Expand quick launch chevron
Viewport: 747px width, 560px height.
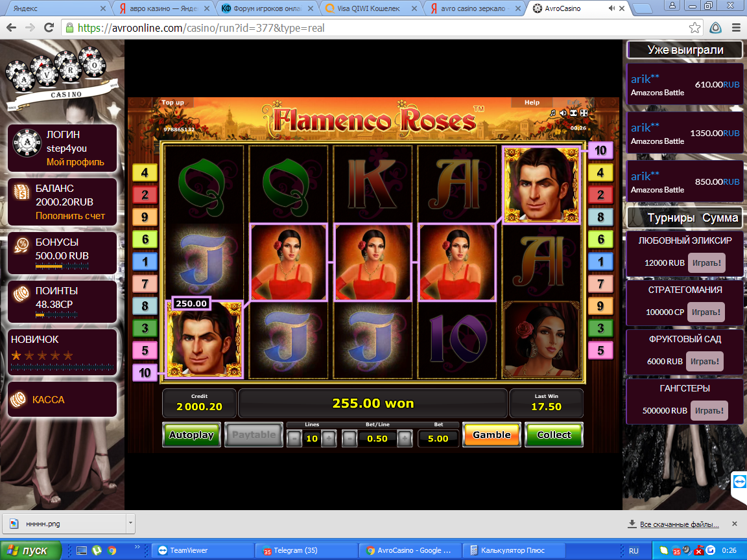[x=137, y=548]
